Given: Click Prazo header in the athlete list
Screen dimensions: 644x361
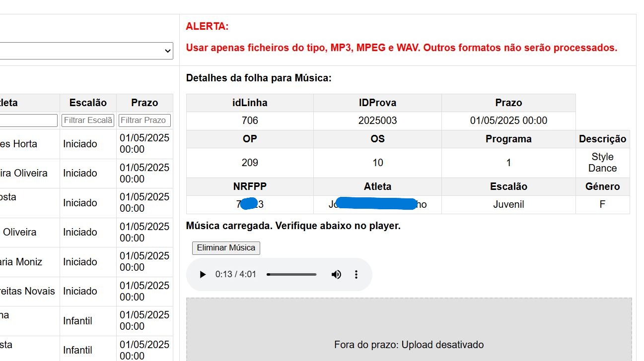Looking at the screenshot, I should point(144,103).
